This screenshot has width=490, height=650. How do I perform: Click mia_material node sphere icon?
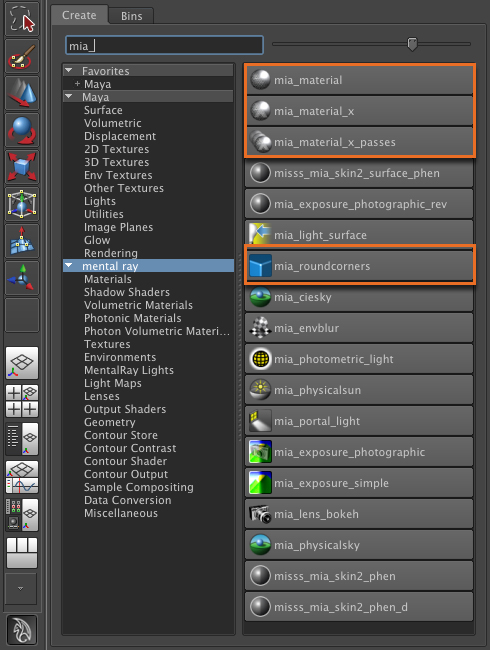click(260, 79)
